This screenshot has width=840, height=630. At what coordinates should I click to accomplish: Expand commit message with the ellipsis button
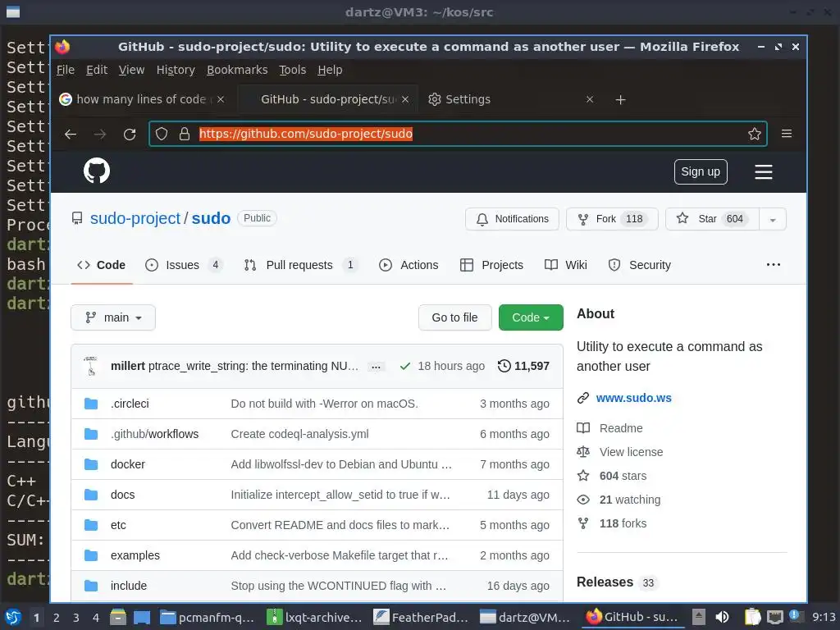click(x=376, y=367)
